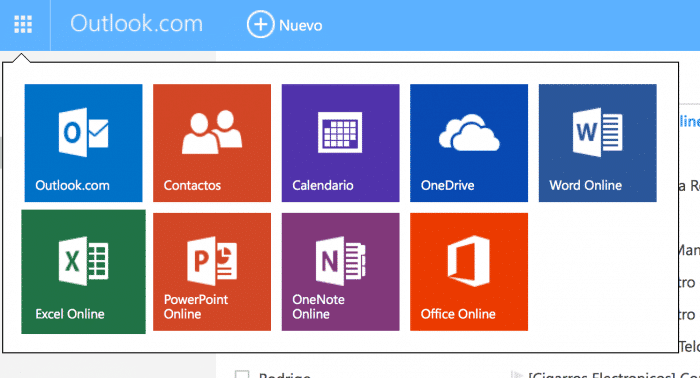The height and width of the screenshot is (378, 700).
Task: Tick the checkbox beside Rodrigo message
Action: (x=242, y=374)
